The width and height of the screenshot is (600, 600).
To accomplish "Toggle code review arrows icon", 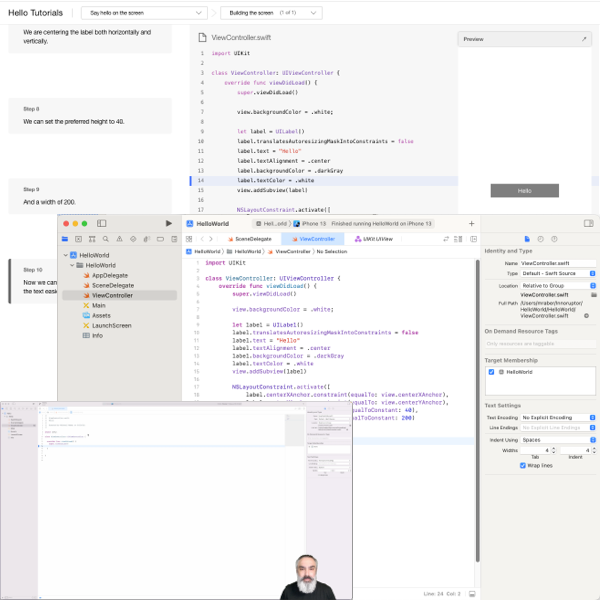I will pyautogui.click(x=446, y=239).
